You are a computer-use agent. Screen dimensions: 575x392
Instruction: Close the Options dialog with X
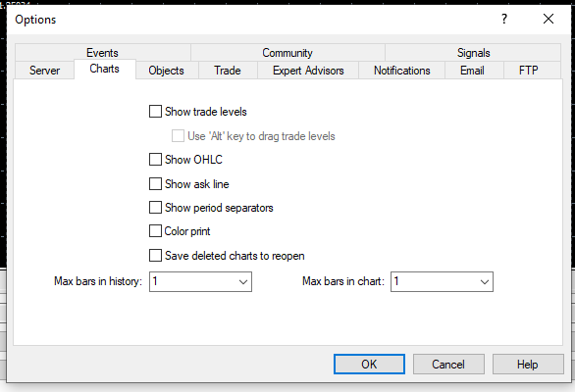click(549, 19)
